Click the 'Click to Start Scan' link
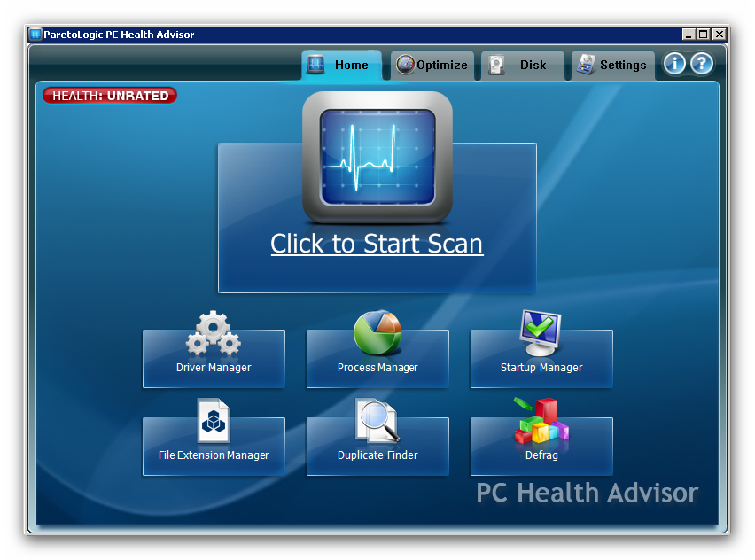The image size is (755, 560). [377, 244]
